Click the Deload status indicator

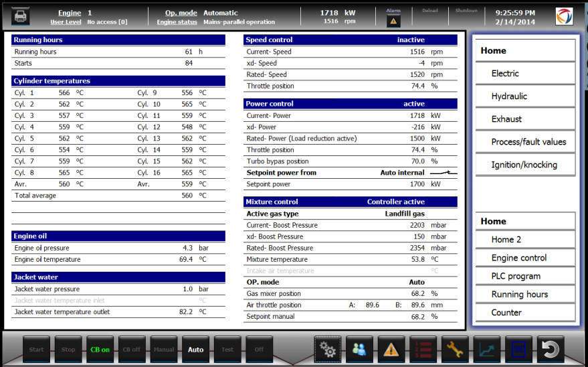[429, 11]
